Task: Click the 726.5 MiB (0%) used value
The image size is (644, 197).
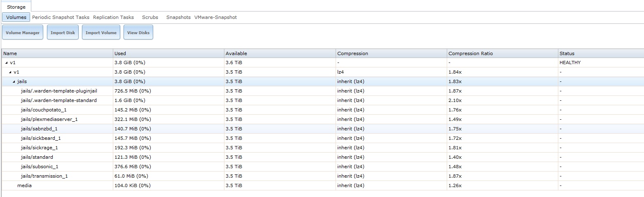Action: (133, 91)
